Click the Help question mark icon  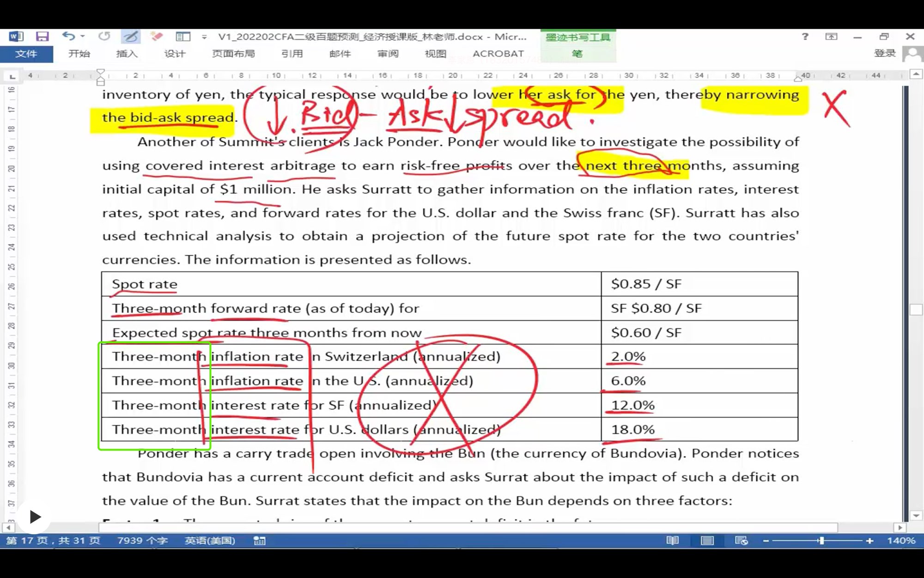tap(805, 37)
